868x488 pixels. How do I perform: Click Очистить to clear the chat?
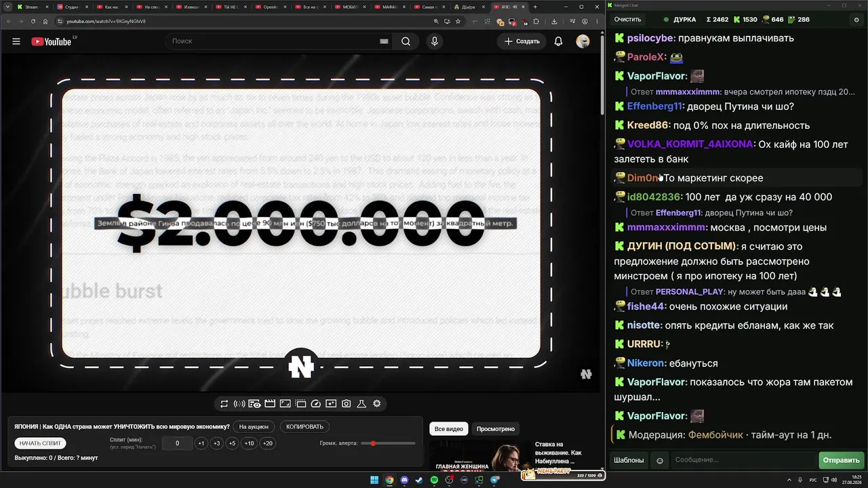(627, 20)
